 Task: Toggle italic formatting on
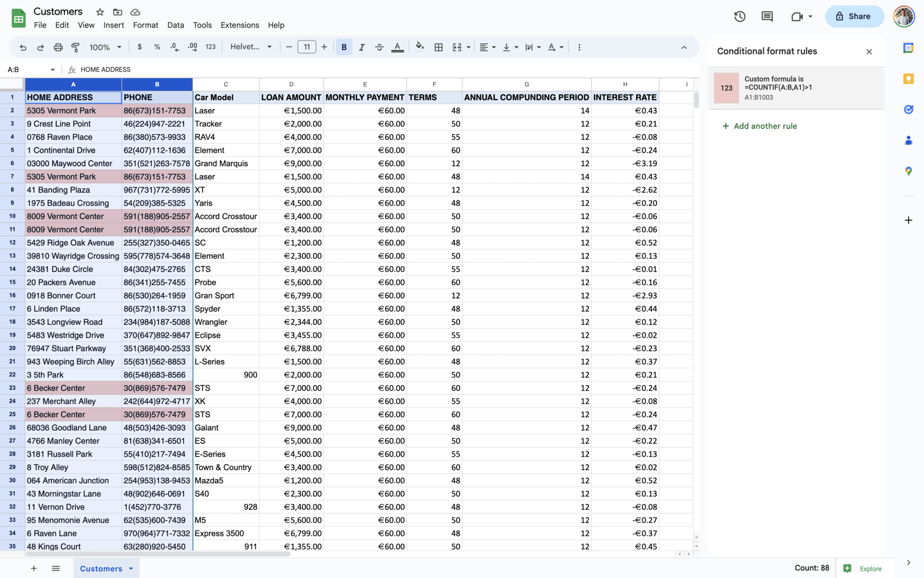coord(361,47)
